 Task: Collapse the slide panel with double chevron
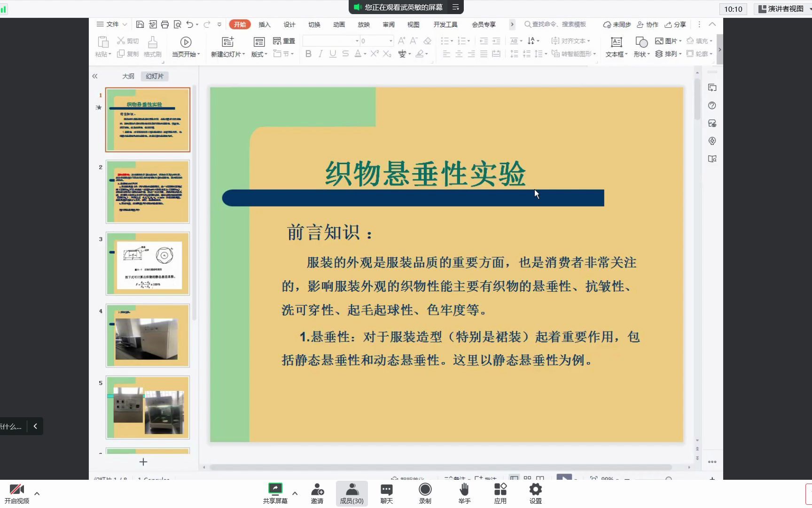pos(95,76)
